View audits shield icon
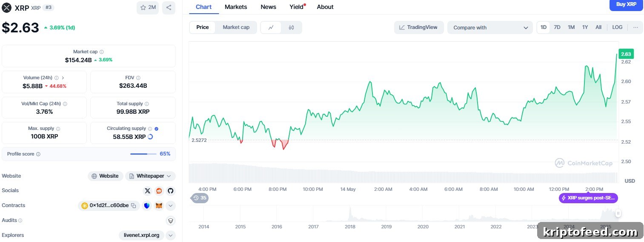Viewport: 644px width, 242px height. click(x=171, y=221)
